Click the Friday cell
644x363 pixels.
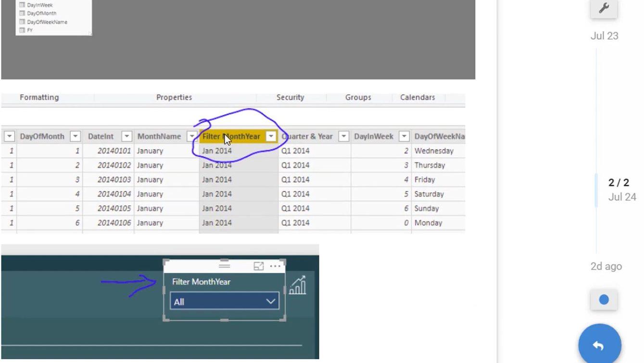coord(438,180)
